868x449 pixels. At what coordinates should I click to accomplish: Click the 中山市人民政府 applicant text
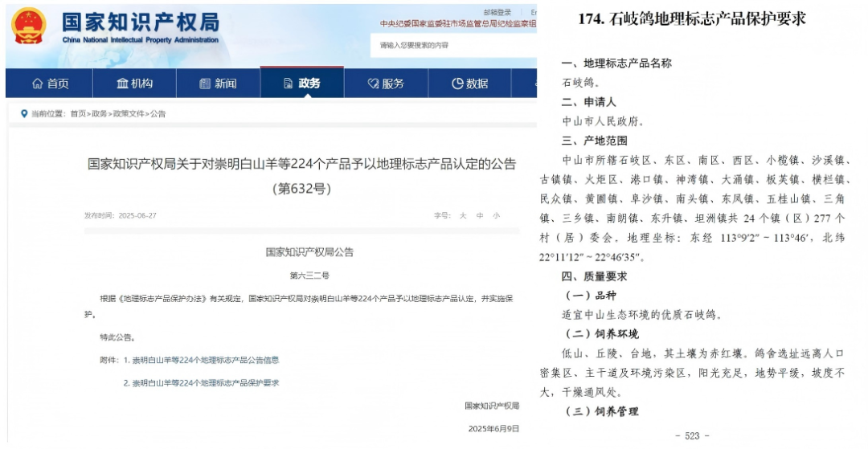click(x=604, y=121)
